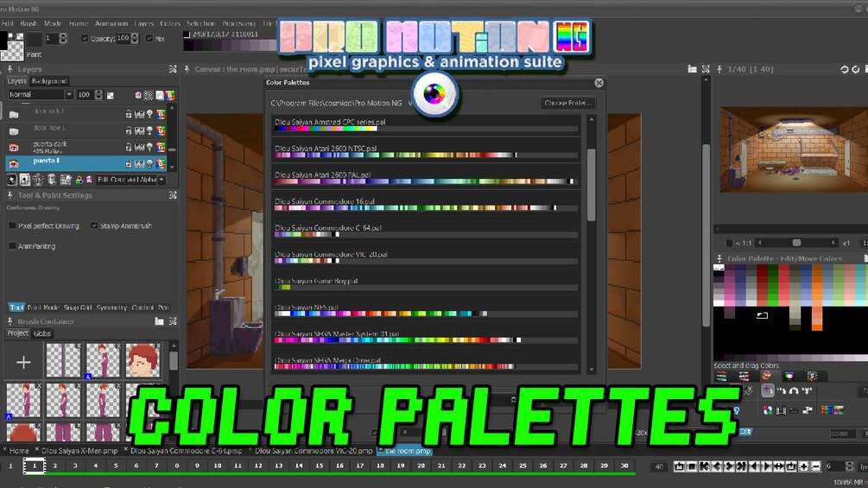Switch to the Background tab in Layers panel
The height and width of the screenshot is (488, 868).
[49, 81]
